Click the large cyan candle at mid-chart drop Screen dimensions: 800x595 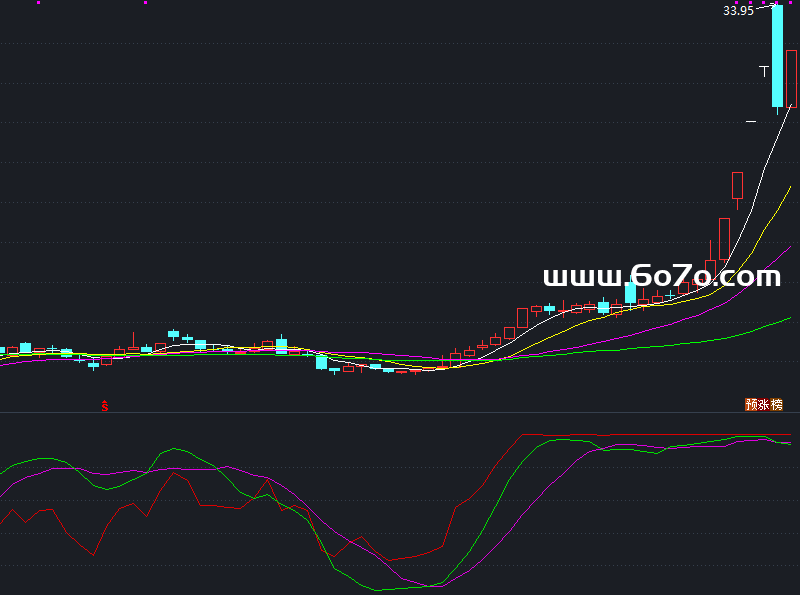tap(321, 362)
